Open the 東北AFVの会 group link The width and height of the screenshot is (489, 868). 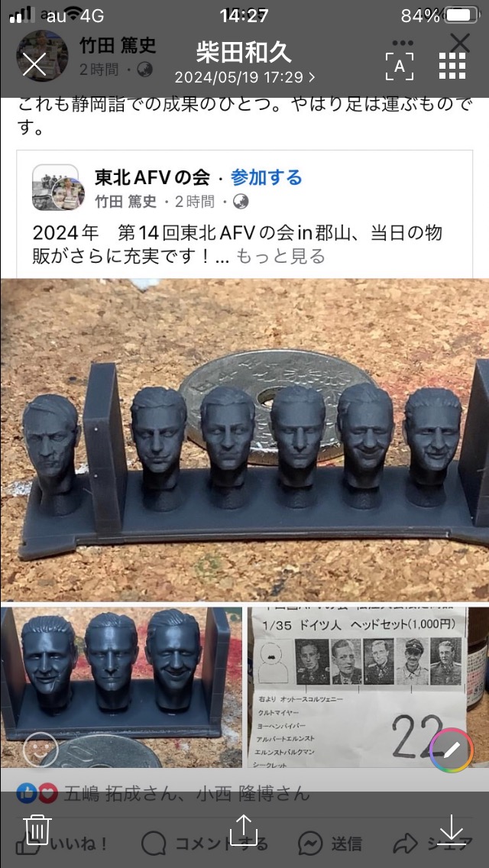pos(152,178)
